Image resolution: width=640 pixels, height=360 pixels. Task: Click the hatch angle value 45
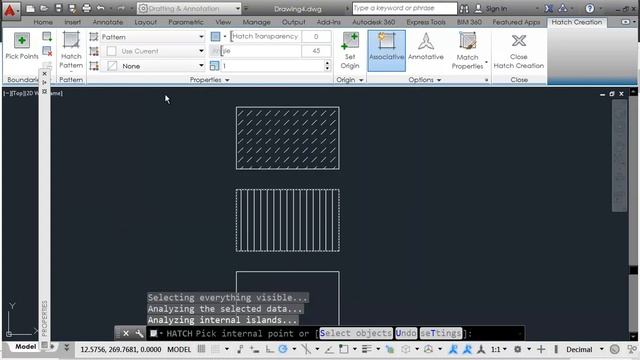tap(316, 51)
